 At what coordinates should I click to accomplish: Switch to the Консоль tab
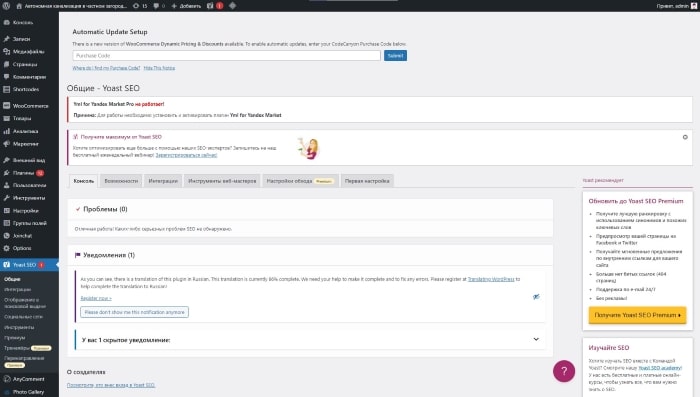point(83,181)
